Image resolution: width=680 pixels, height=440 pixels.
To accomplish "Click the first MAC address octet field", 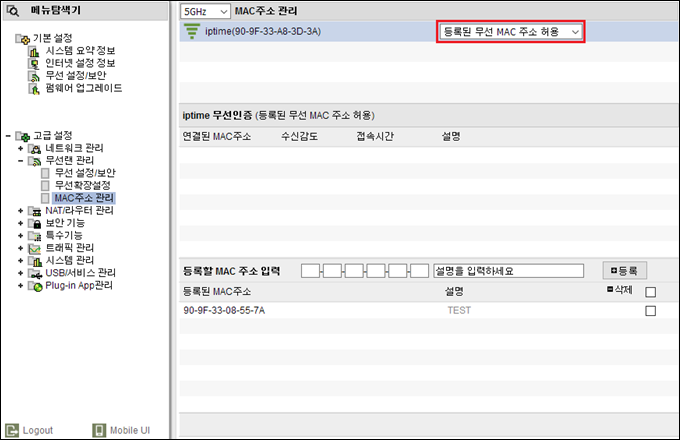I will (311, 271).
